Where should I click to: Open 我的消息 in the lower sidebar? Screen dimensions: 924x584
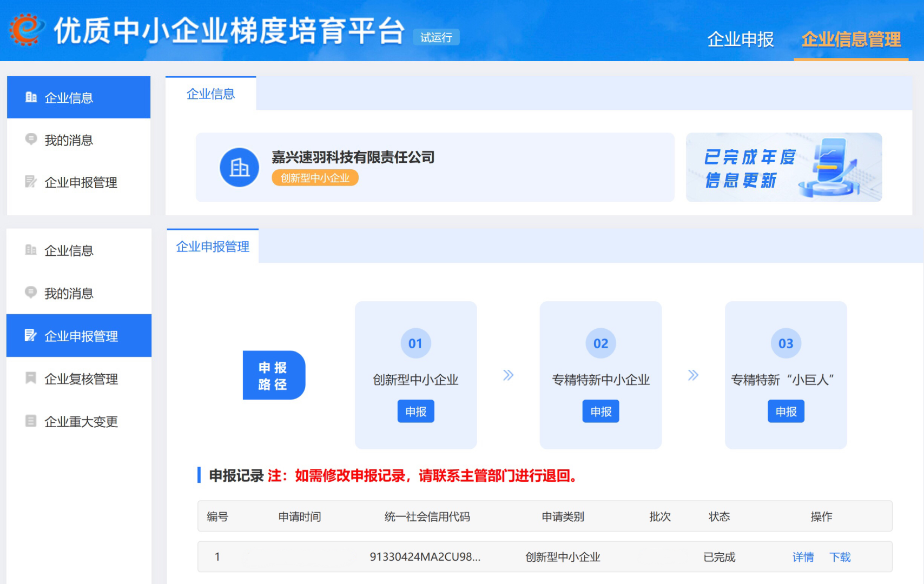point(78,293)
